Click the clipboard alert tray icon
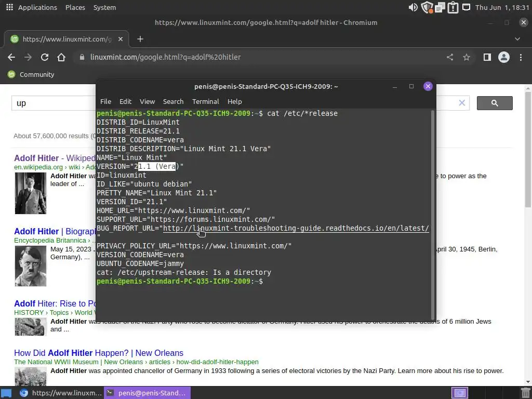This screenshot has width=532, height=399. (453, 7)
